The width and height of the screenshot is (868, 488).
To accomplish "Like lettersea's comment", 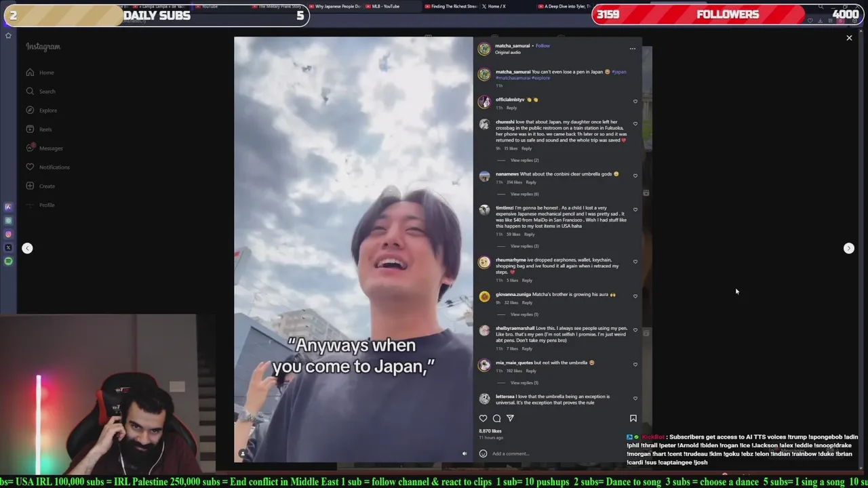I will 635,399.
